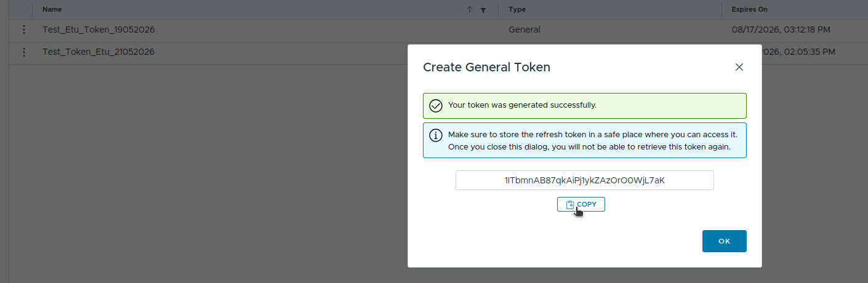Click the Type column header
Screen dimensions: 868x283
click(517, 9)
